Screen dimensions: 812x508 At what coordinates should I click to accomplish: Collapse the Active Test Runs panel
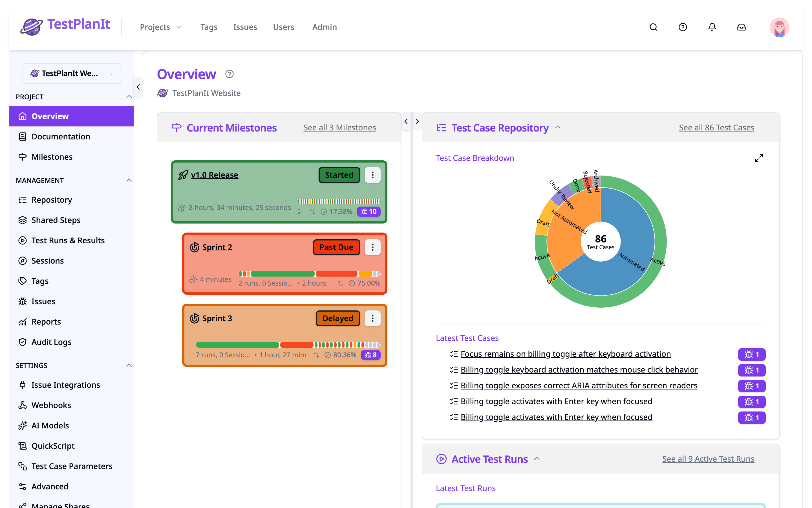[537, 459]
